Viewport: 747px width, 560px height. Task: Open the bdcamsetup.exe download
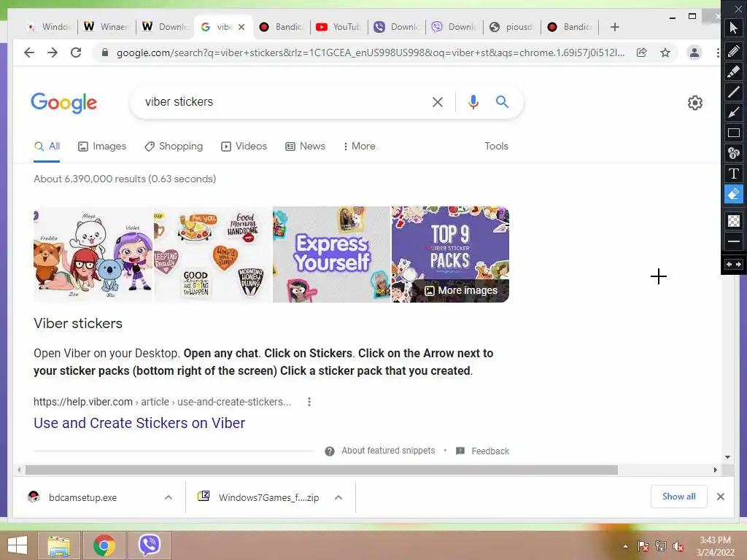point(82,497)
